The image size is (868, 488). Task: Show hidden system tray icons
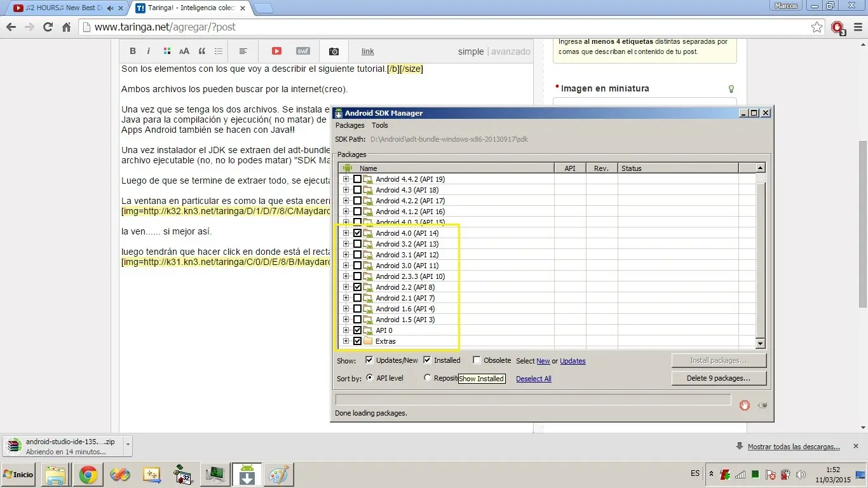711,475
